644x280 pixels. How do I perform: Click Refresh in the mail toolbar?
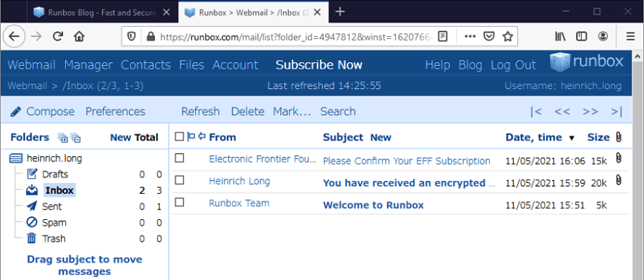[200, 111]
